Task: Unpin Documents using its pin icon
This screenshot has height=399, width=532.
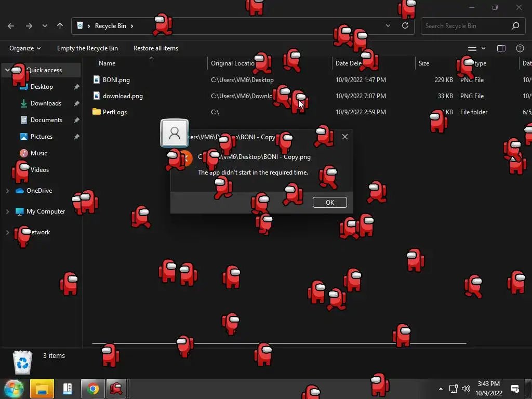Action: (77, 120)
